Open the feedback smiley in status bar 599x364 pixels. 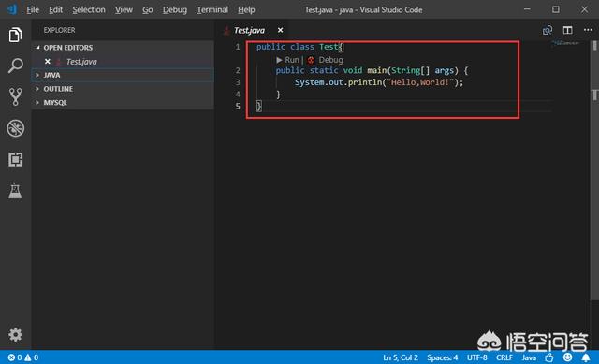tap(568, 357)
